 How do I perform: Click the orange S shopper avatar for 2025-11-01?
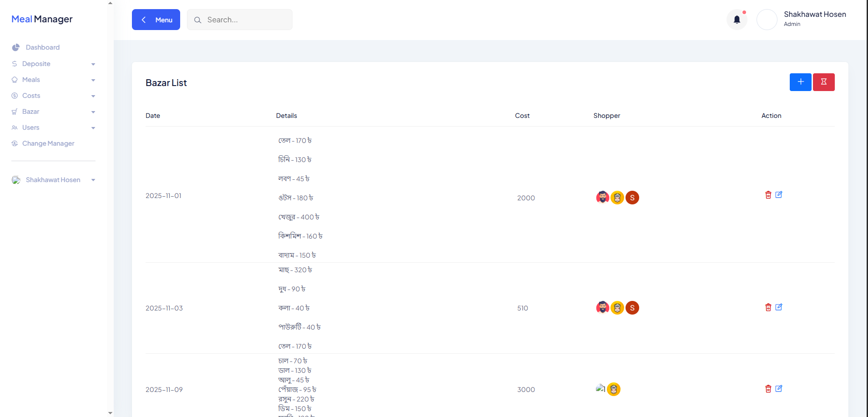[632, 198]
